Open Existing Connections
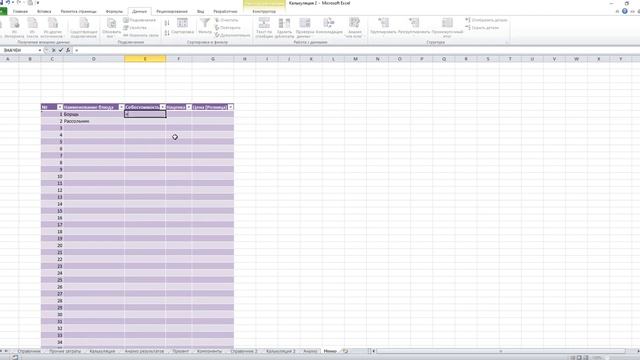The height and width of the screenshot is (360, 640). (x=84, y=27)
